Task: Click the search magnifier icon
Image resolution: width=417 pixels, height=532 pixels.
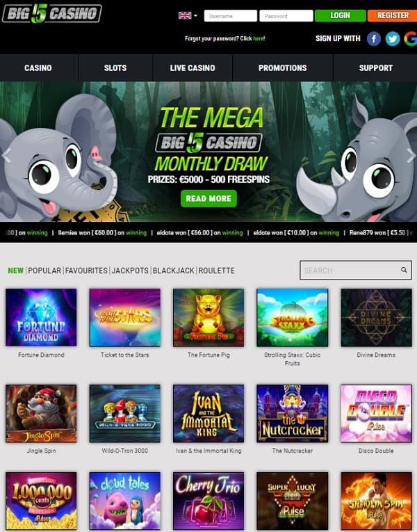Action: (x=403, y=270)
